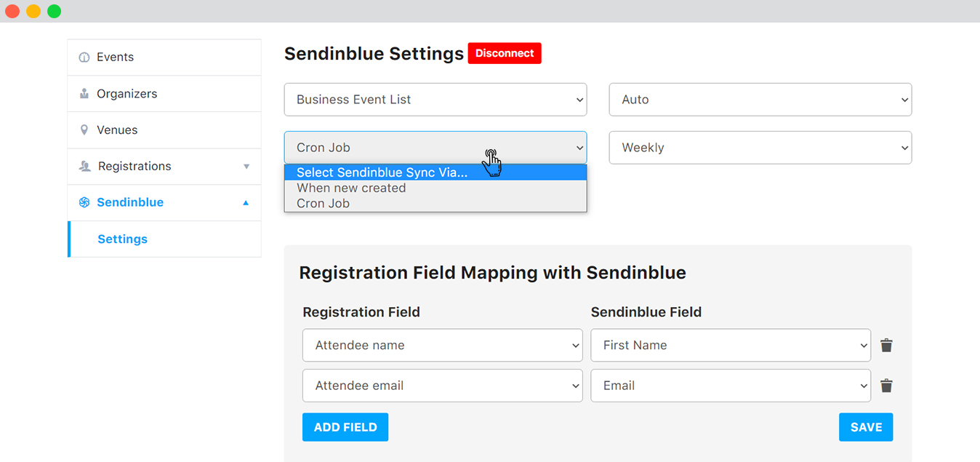
Task: Open the Email Sendinblue field dropdown
Action: [x=731, y=386]
